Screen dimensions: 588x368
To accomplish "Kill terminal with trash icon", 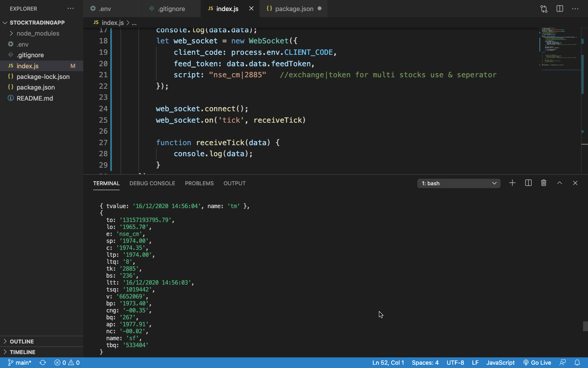I will click(x=543, y=183).
